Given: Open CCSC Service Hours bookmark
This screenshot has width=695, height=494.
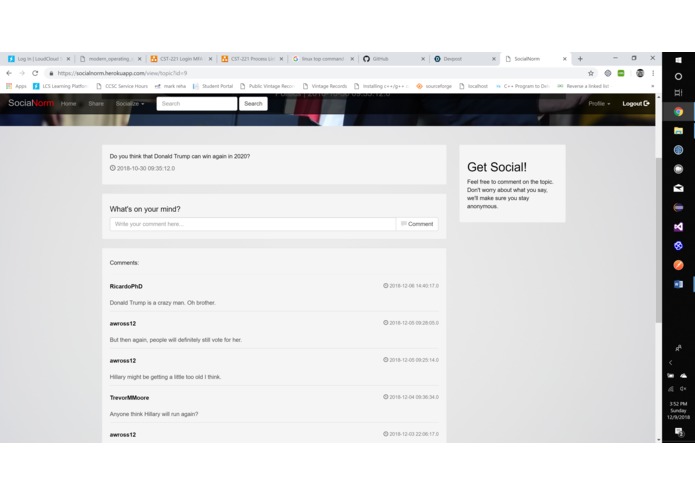Looking at the screenshot, I should pos(122,86).
